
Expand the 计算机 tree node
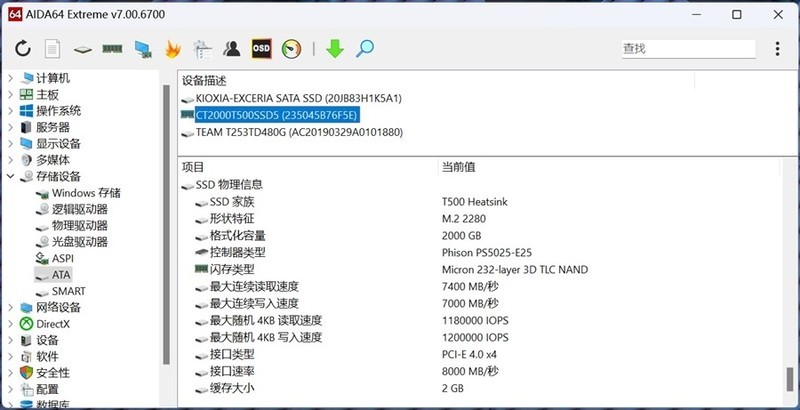coord(11,79)
